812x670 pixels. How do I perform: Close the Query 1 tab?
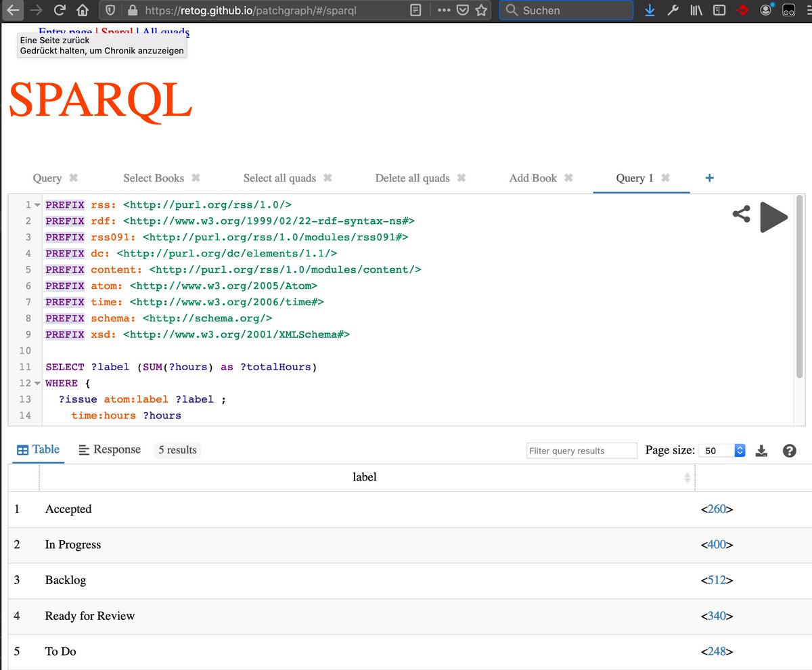coord(665,177)
